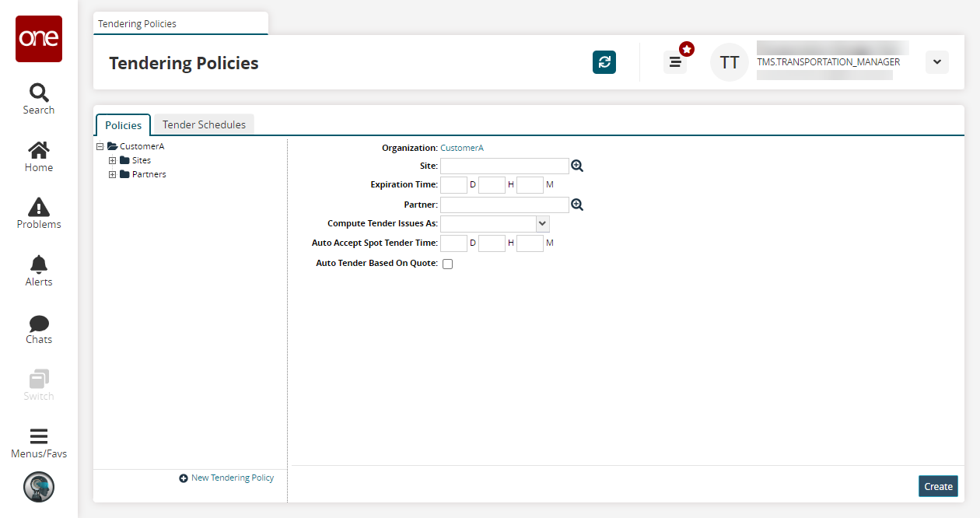Viewport: 980px width, 518px height.
Task: Open the Problems warning icon
Action: pyautogui.click(x=39, y=214)
